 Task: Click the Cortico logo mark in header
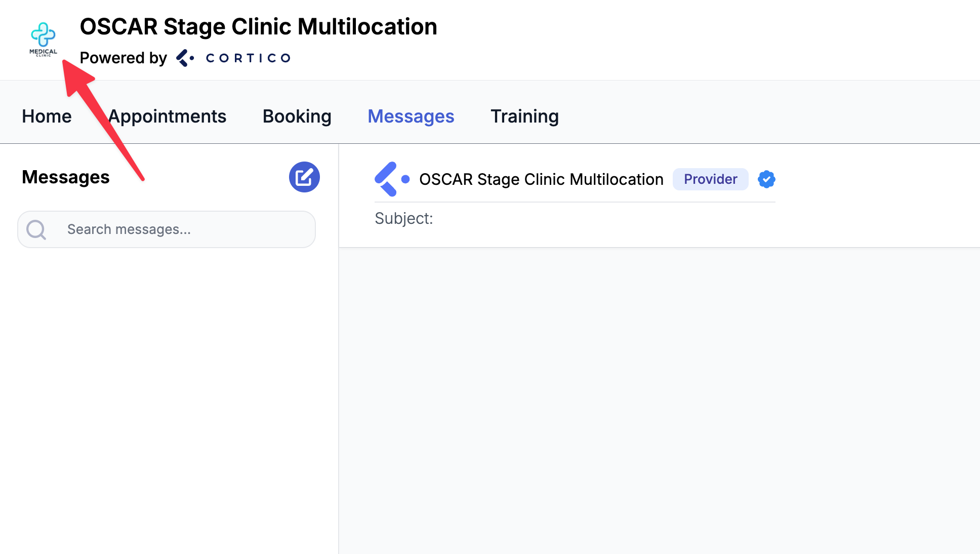click(x=185, y=58)
